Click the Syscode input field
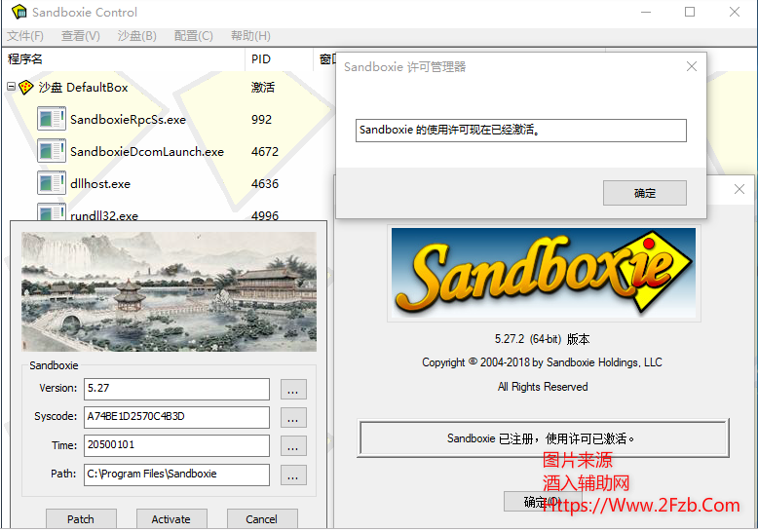 coord(176,417)
